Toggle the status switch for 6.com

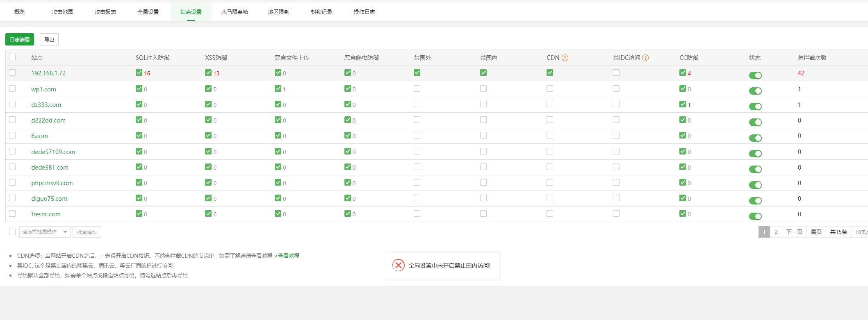[755, 138]
